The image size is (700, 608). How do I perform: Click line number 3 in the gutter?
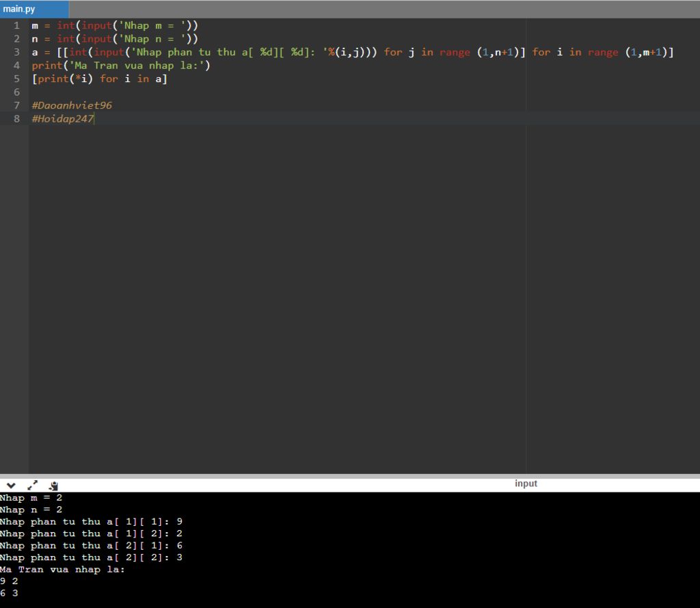[16, 52]
